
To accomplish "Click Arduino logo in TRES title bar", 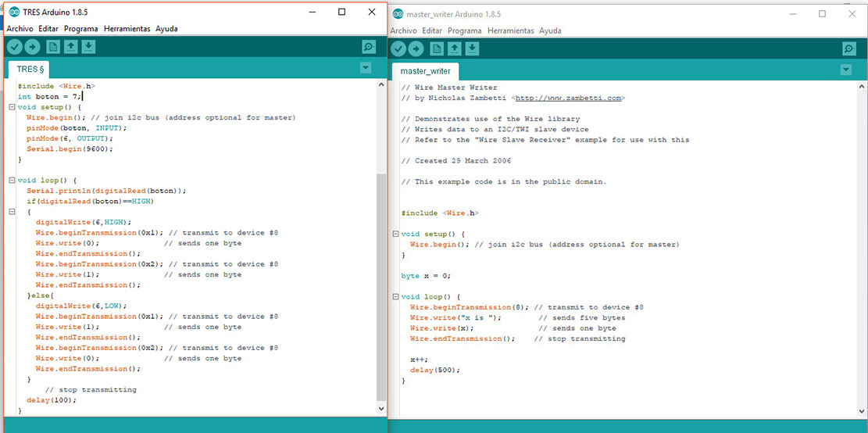I will 14,13.
